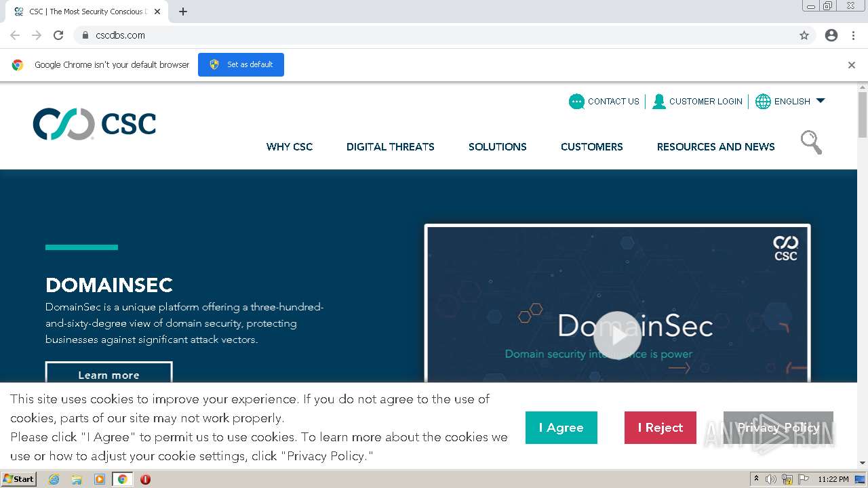Click the DOMAINSEC heading
The height and width of the screenshot is (488, 868).
(x=109, y=285)
